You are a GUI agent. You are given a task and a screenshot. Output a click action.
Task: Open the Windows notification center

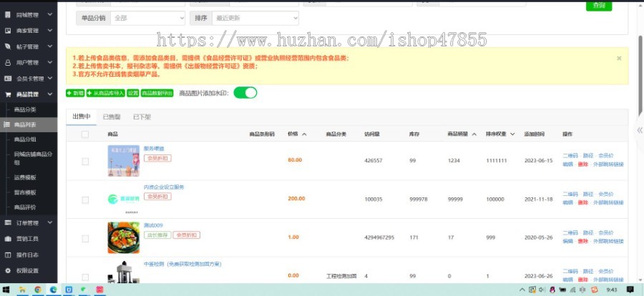[630, 290]
